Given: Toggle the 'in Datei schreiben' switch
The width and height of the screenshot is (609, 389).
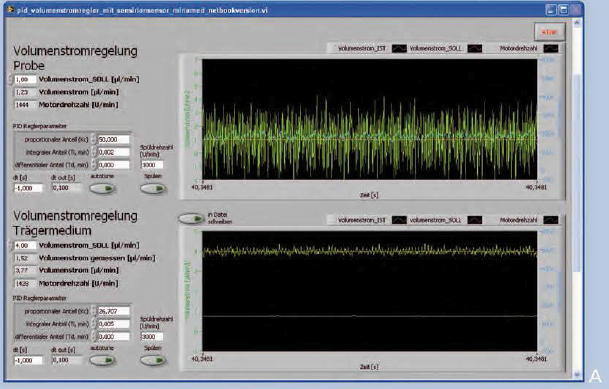Looking at the screenshot, I should [x=191, y=219].
